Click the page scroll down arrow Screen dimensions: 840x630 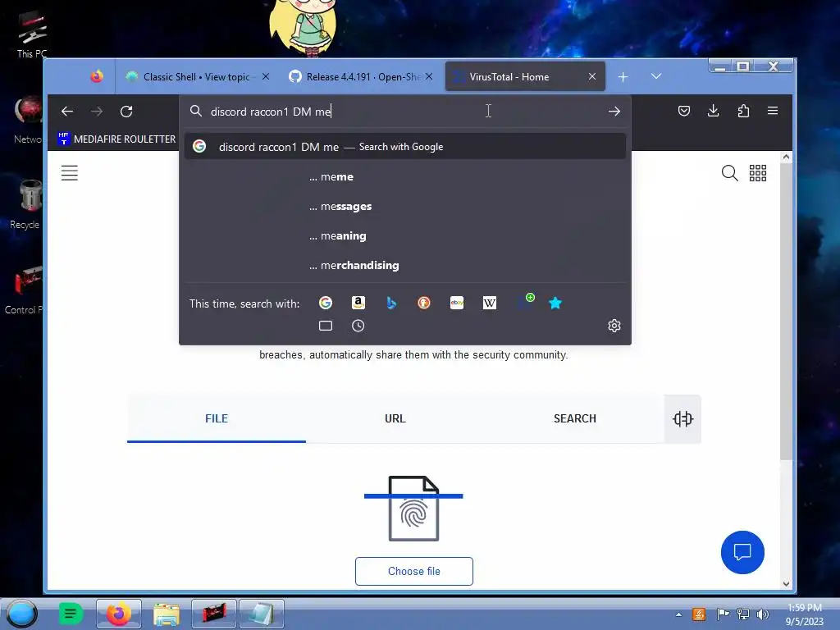[x=786, y=584]
